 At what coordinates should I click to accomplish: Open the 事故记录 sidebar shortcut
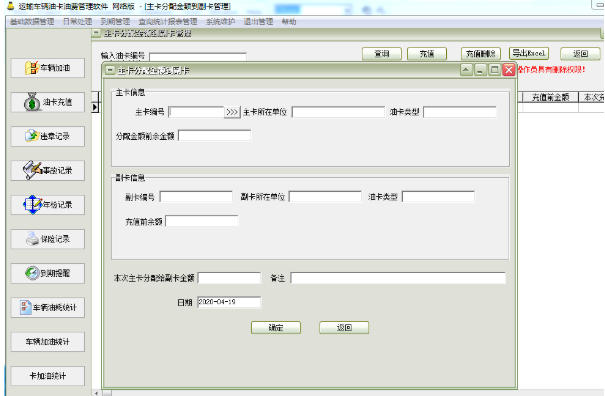tap(48, 171)
